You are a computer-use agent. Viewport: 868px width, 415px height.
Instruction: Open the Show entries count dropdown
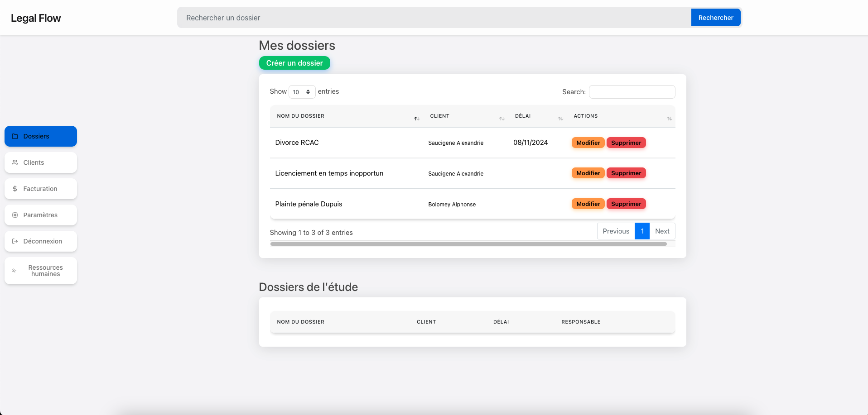click(302, 92)
